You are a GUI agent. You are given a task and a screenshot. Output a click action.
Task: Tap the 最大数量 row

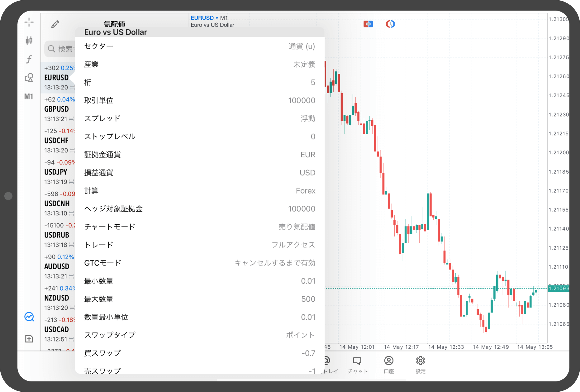pos(200,299)
